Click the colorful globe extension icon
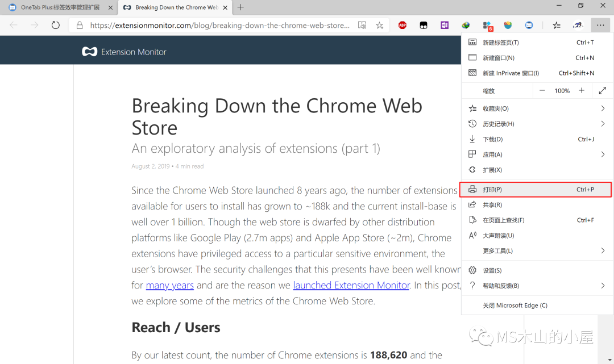 pos(466,26)
